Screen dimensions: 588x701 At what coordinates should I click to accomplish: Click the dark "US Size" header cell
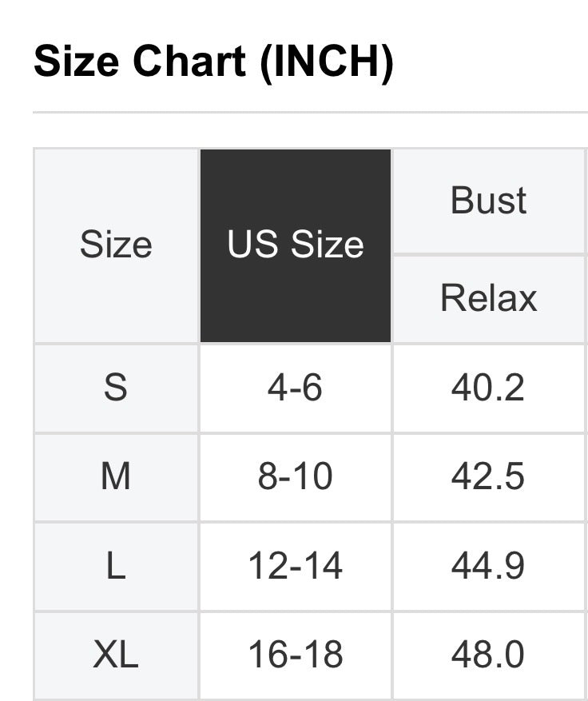[296, 245]
